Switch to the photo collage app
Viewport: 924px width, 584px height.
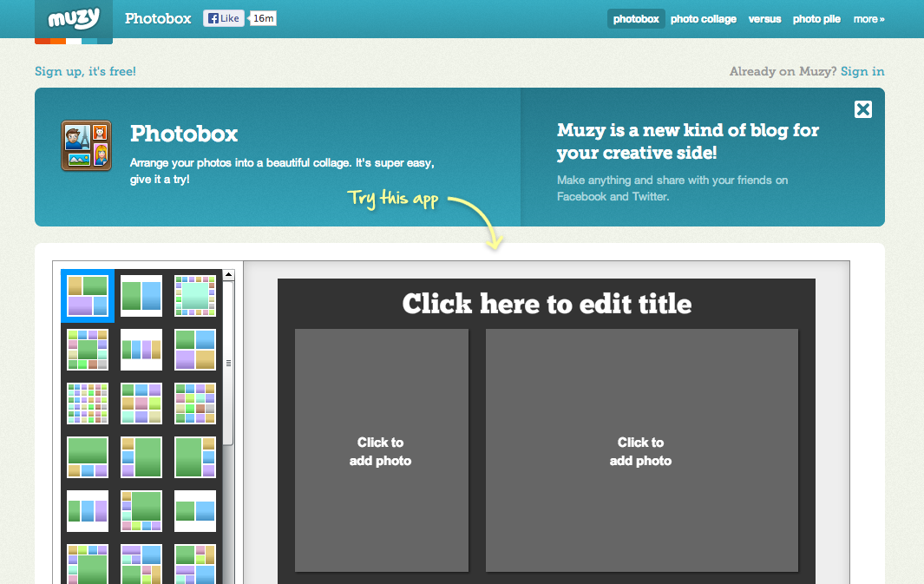tap(703, 19)
